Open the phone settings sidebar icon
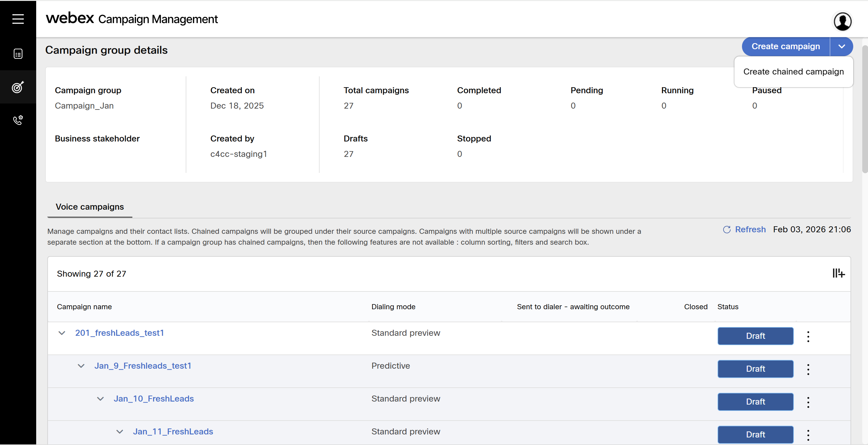This screenshot has height=445, width=868. click(18, 120)
